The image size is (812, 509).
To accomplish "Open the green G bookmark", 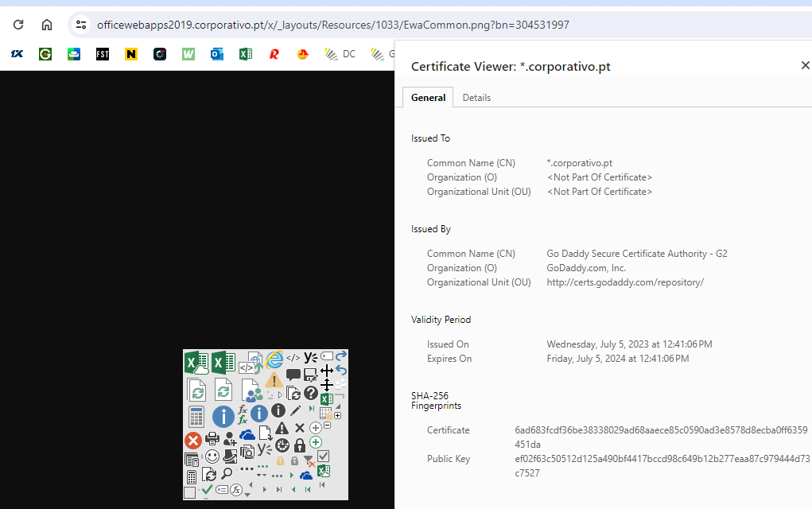I will [45, 54].
